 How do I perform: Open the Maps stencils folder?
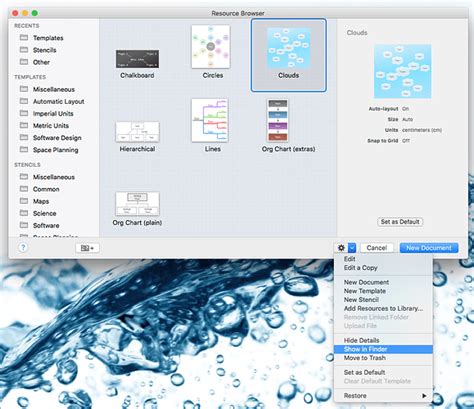pos(41,201)
